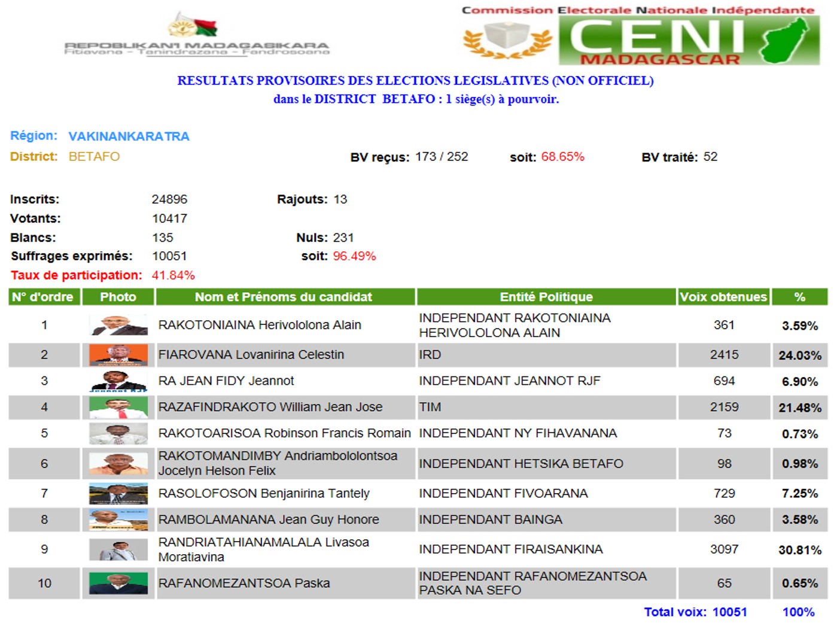Image resolution: width=840 pixels, height=626 pixels.
Task: Click order number '10' in the table
Action: pos(44,584)
